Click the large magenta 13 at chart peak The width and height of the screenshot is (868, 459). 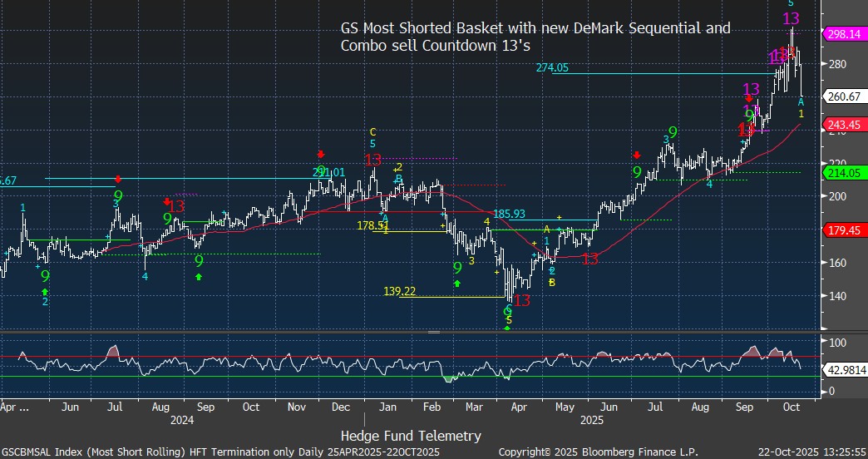[x=791, y=18]
